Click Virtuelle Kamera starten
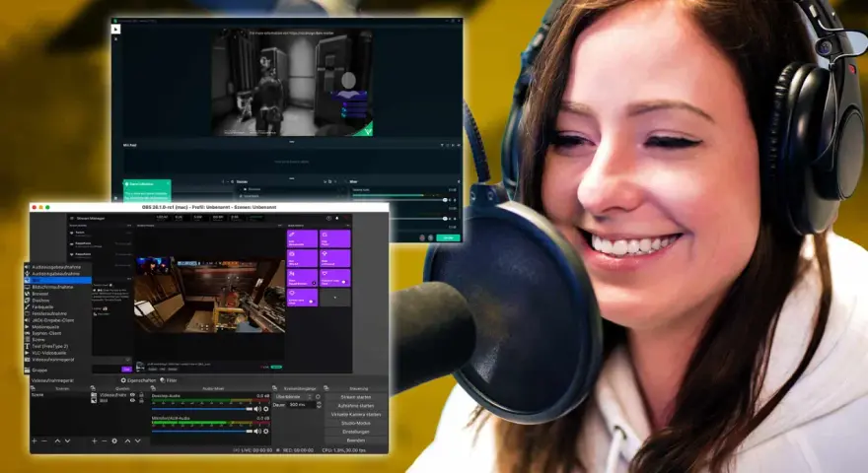 tap(356, 414)
